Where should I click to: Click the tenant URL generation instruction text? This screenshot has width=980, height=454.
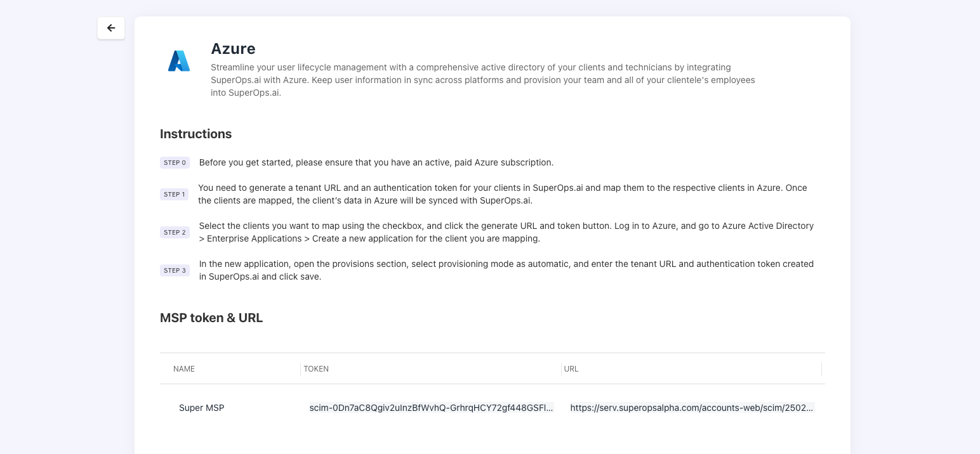tap(502, 195)
